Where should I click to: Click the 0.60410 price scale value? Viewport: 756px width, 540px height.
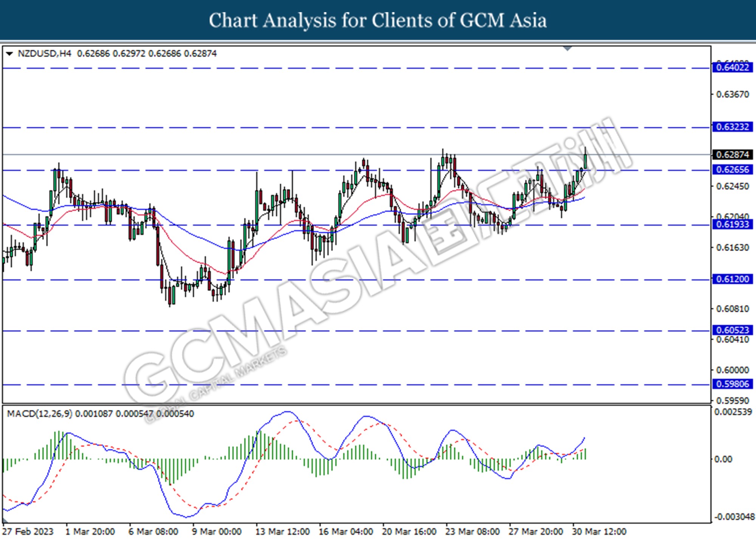(733, 340)
